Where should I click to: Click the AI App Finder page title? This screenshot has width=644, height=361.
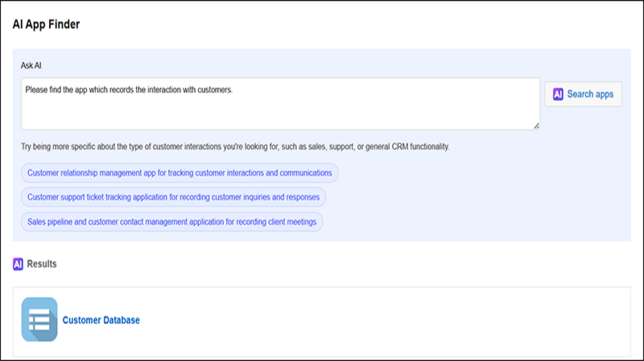tap(46, 24)
